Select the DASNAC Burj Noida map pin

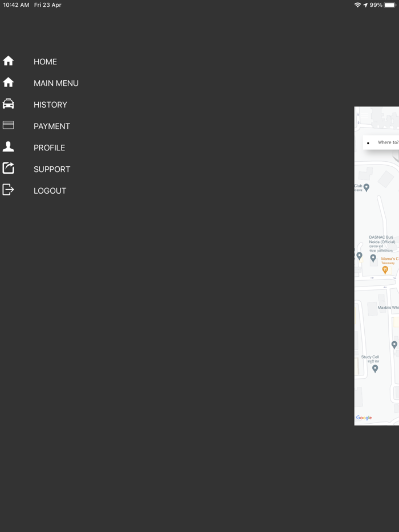coord(373,258)
